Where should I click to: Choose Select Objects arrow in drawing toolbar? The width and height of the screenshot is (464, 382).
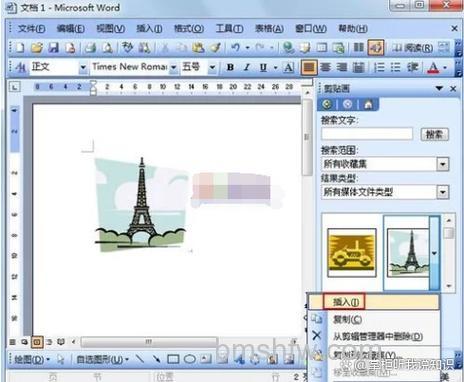coord(61,359)
